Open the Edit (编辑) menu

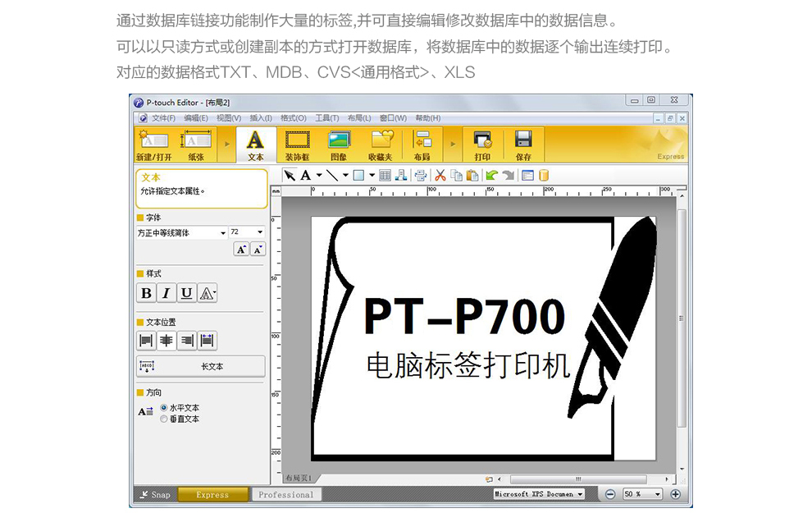point(196,118)
